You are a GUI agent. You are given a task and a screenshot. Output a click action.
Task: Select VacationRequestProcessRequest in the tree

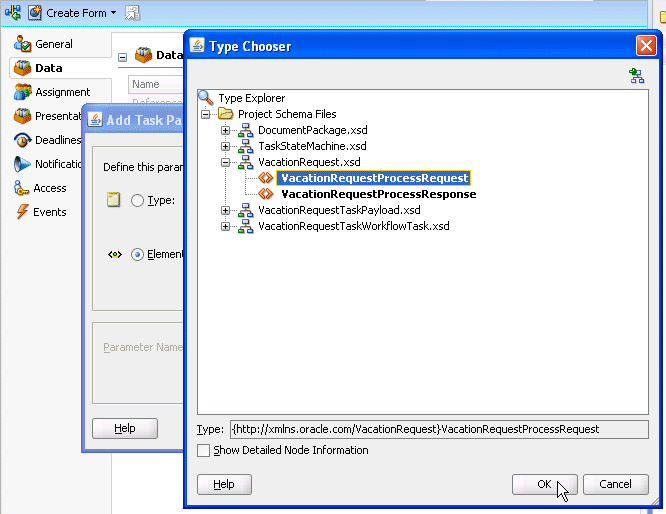pyautogui.click(x=374, y=178)
